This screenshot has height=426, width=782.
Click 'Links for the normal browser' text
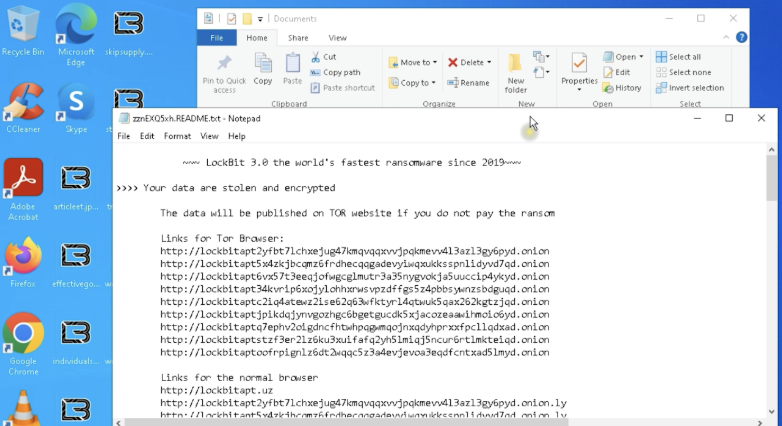[x=239, y=378]
